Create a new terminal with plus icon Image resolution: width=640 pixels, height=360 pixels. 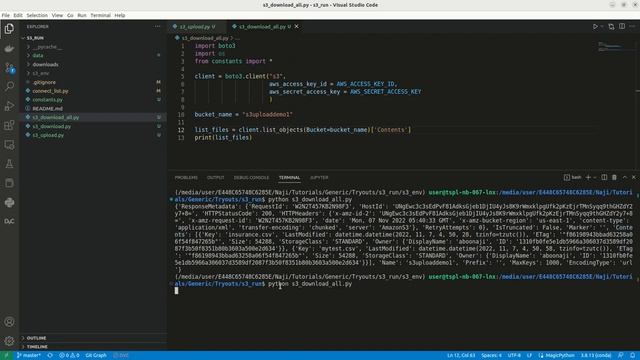click(x=588, y=178)
